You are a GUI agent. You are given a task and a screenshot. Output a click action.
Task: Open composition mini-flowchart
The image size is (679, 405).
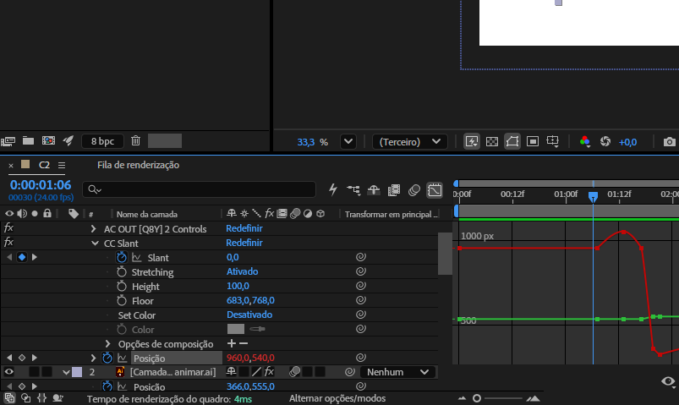(x=353, y=190)
